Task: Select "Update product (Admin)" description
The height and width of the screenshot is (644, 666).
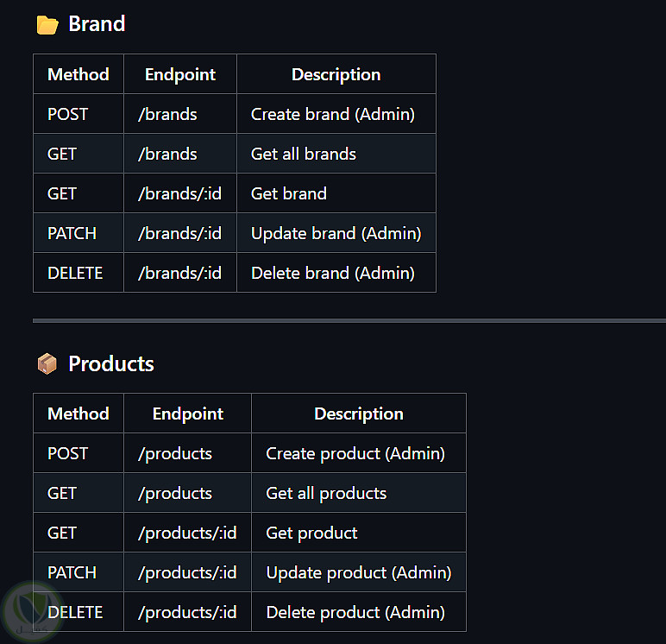Action: (359, 572)
